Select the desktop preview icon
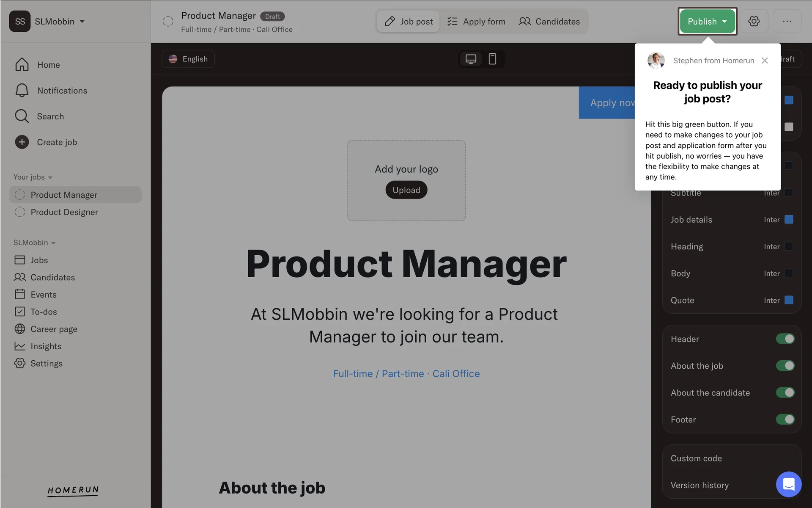Viewport: 812px width, 508px height. pyautogui.click(x=471, y=59)
